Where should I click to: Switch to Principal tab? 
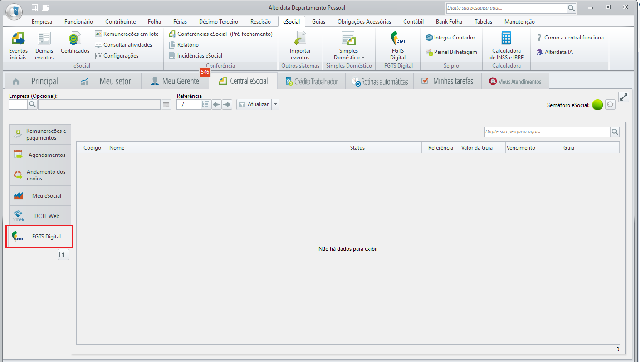(x=39, y=81)
